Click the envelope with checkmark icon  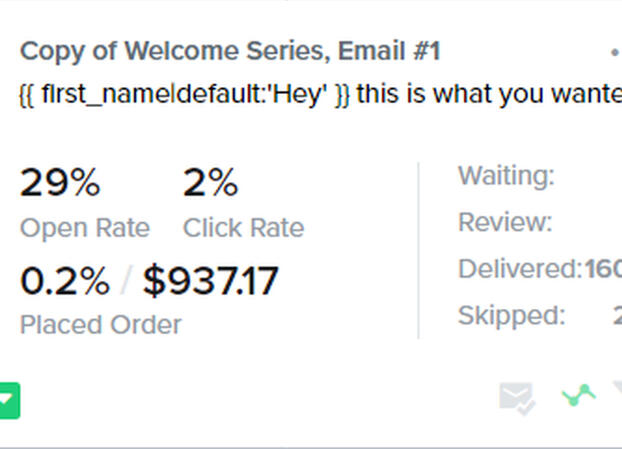click(x=517, y=399)
